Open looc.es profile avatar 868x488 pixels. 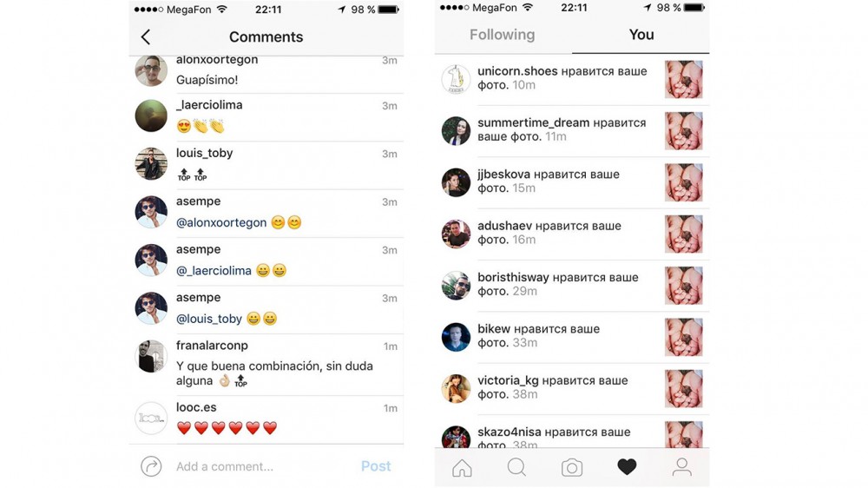[151, 419]
